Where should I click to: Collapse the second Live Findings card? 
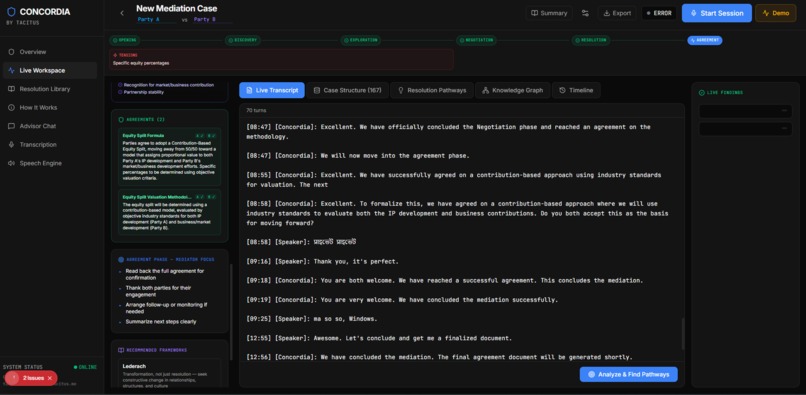(x=784, y=129)
